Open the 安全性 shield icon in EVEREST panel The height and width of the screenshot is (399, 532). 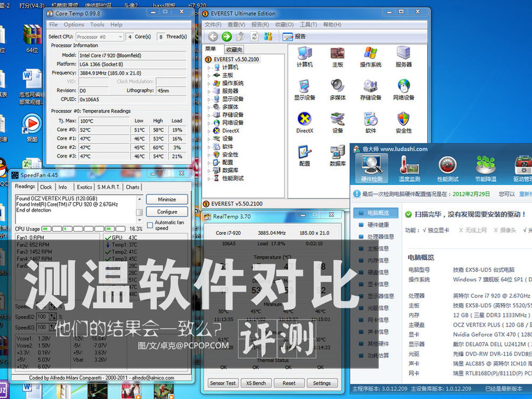tap(403, 122)
